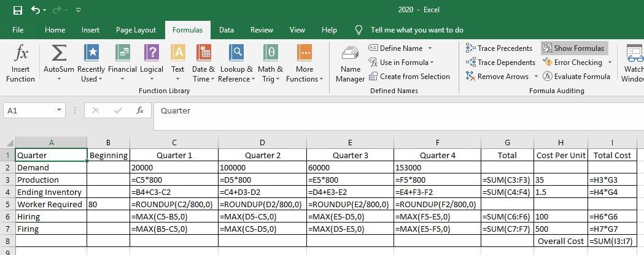Click Trace Precedents
This screenshot has height=255, width=644.
499,48
